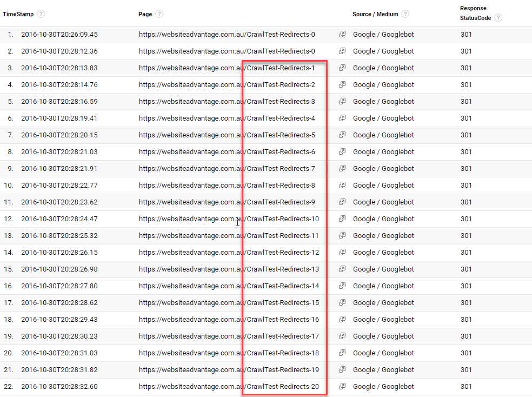Open external link icon for CrawlTest-Redirects-5

tap(342, 135)
